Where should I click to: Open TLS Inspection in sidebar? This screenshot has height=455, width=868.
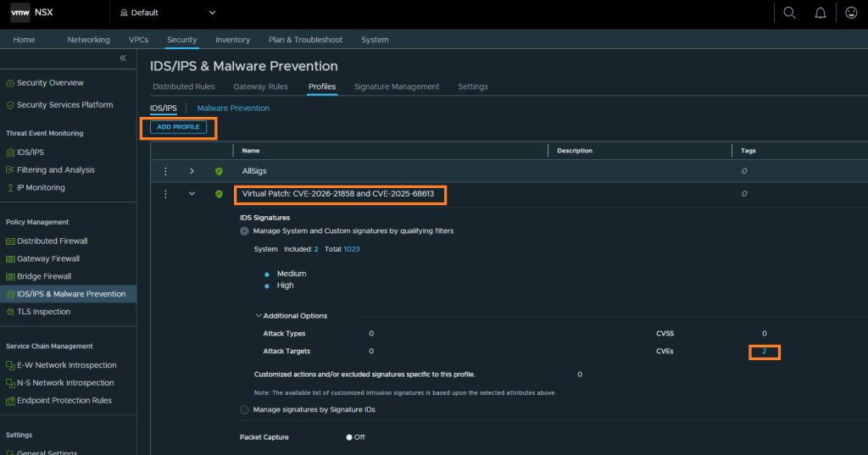click(44, 312)
